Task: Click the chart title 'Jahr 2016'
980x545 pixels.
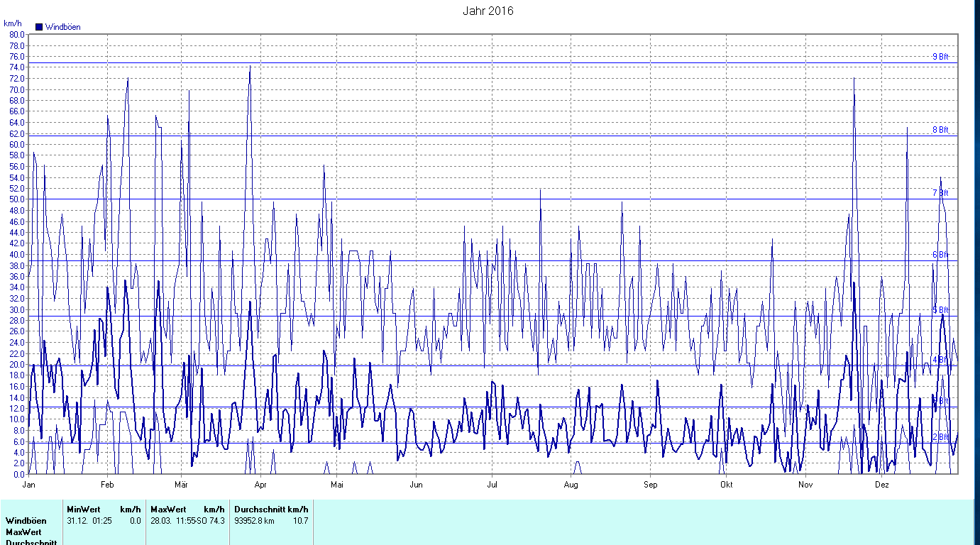Action: pyautogui.click(x=488, y=11)
